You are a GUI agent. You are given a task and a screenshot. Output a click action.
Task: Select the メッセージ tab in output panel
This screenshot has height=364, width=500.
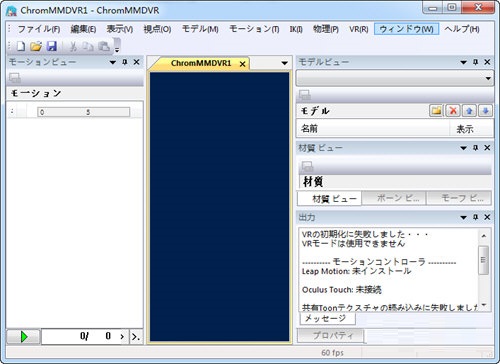click(x=328, y=319)
